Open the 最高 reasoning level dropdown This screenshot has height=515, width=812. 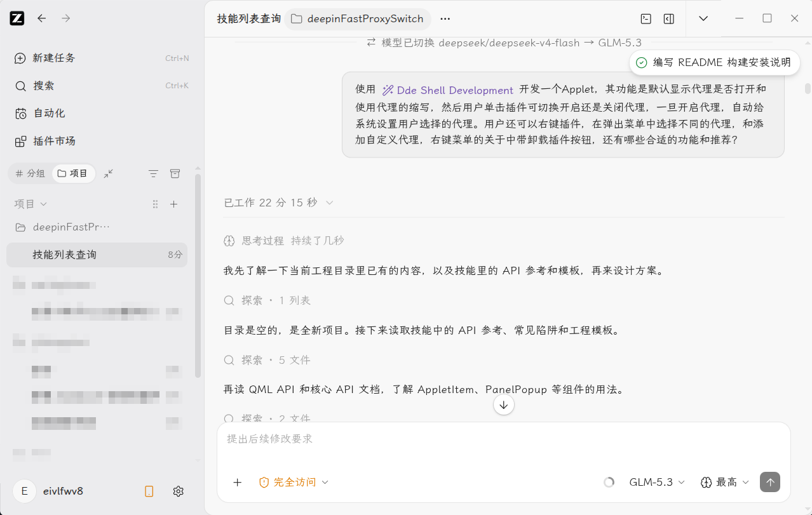click(x=725, y=483)
